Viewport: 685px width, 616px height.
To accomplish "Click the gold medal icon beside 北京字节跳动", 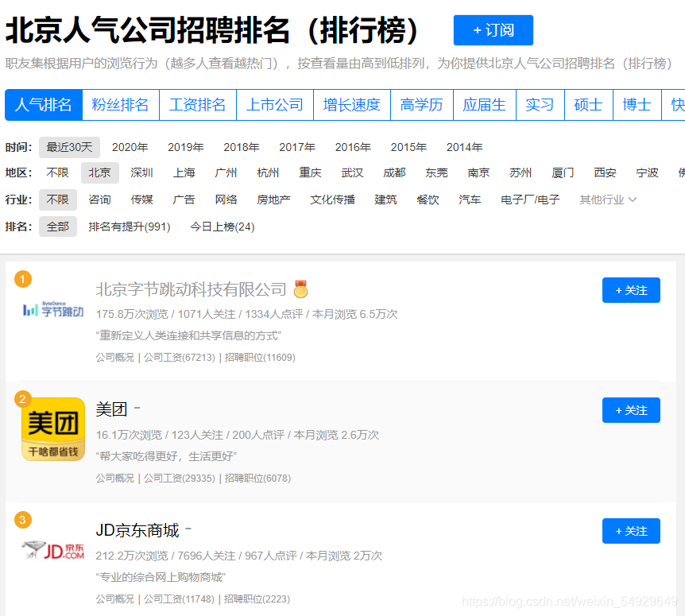I will 300,289.
